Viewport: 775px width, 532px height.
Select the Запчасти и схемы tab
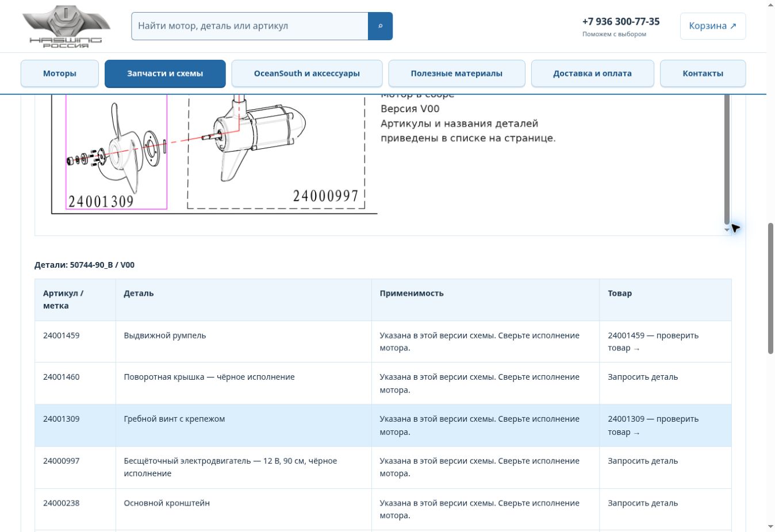pyautogui.click(x=165, y=74)
